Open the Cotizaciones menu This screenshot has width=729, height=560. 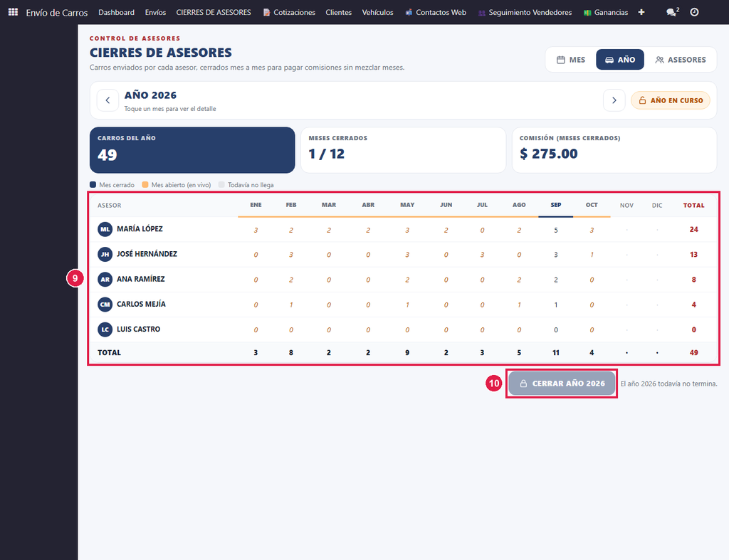click(289, 12)
